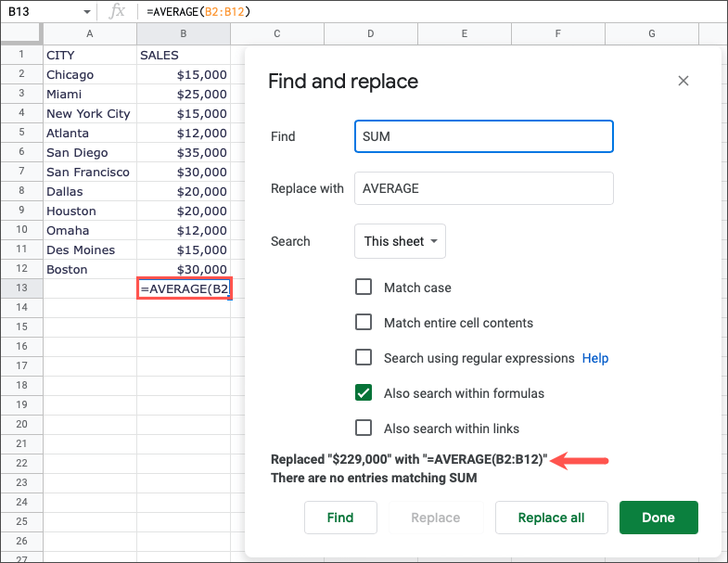Viewport: 728px width, 563px height.
Task: Check Also search within links
Action: point(363,428)
